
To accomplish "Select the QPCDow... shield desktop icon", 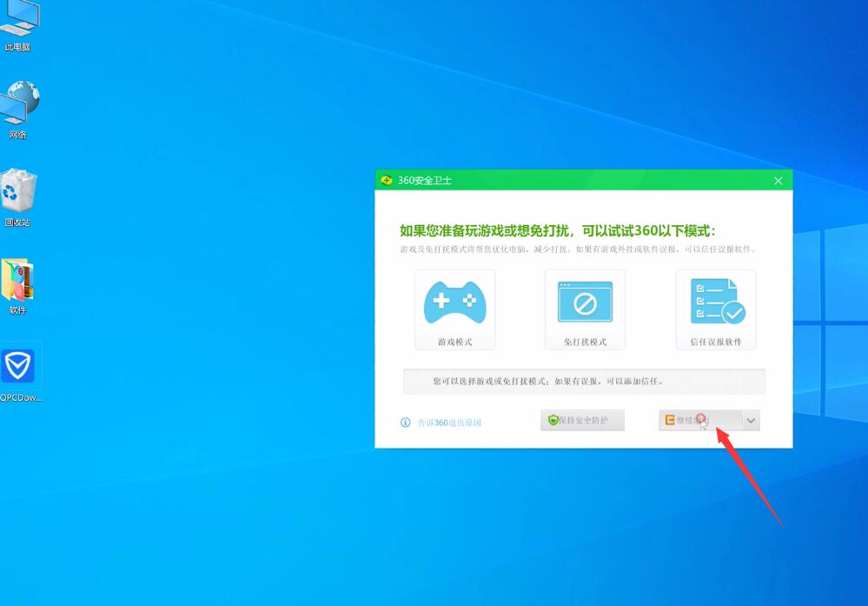I will pos(19,373).
